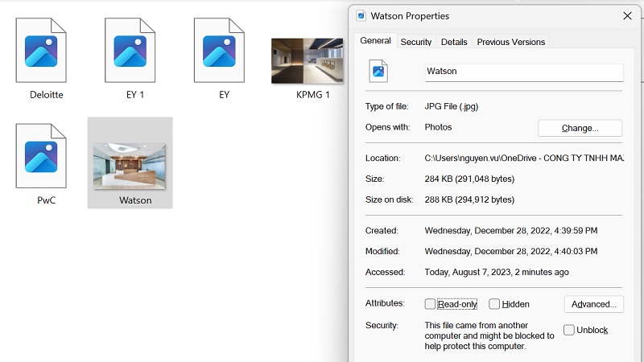Switch to the General tab
The width and height of the screenshot is (644, 362).
pos(375,41)
